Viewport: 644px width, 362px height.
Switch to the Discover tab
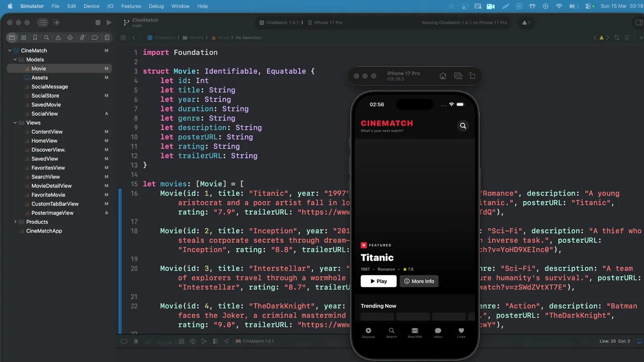click(x=368, y=333)
